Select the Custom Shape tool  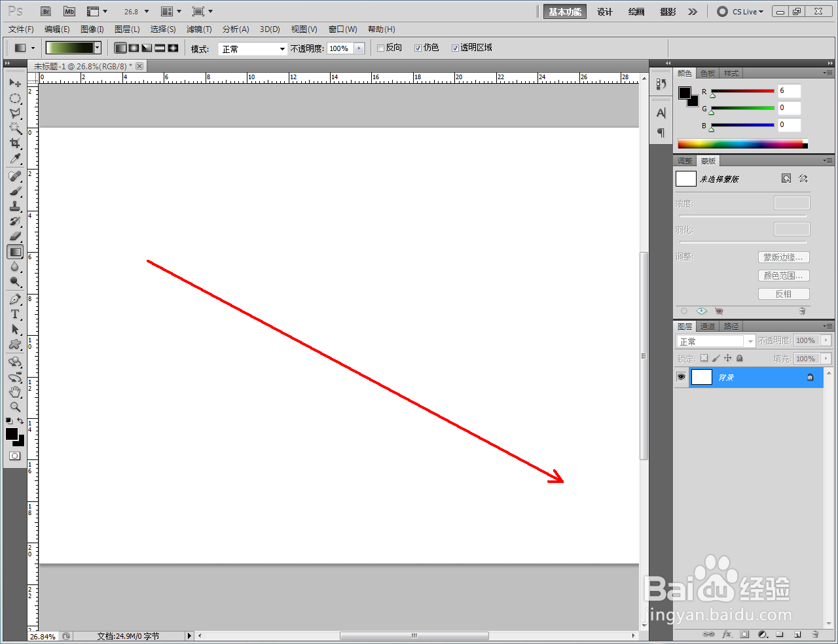[x=15, y=344]
